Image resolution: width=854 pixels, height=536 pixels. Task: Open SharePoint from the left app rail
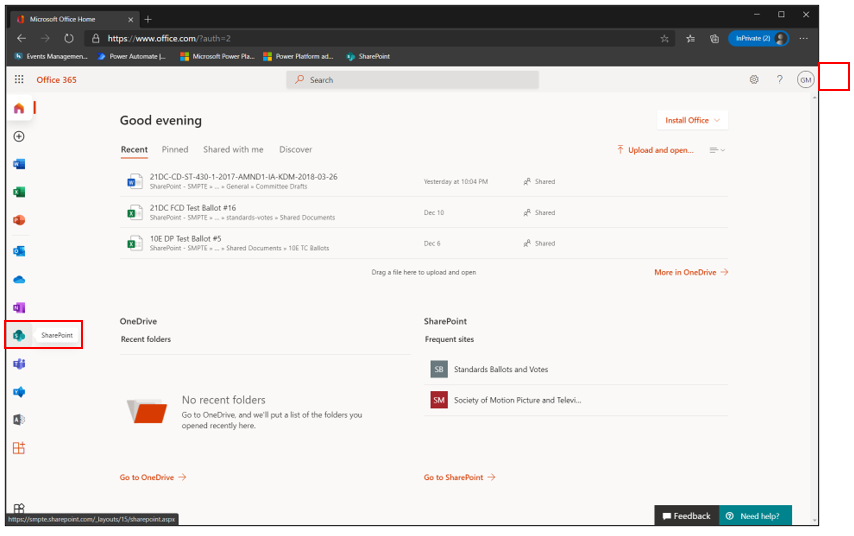tap(19, 335)
